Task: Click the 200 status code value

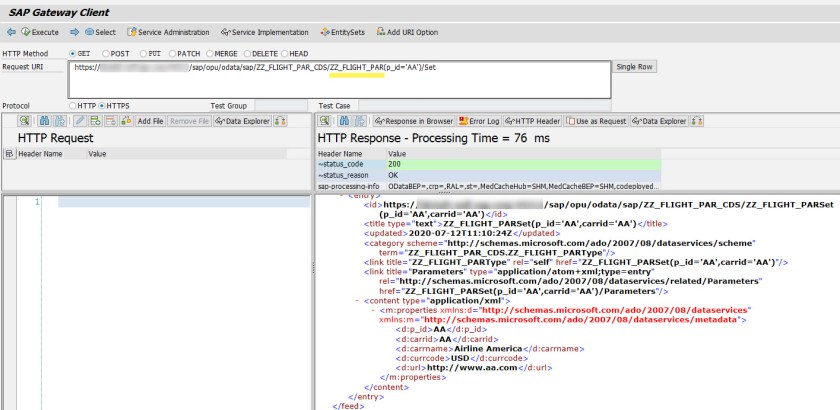Action: click(x=523, y=165)
